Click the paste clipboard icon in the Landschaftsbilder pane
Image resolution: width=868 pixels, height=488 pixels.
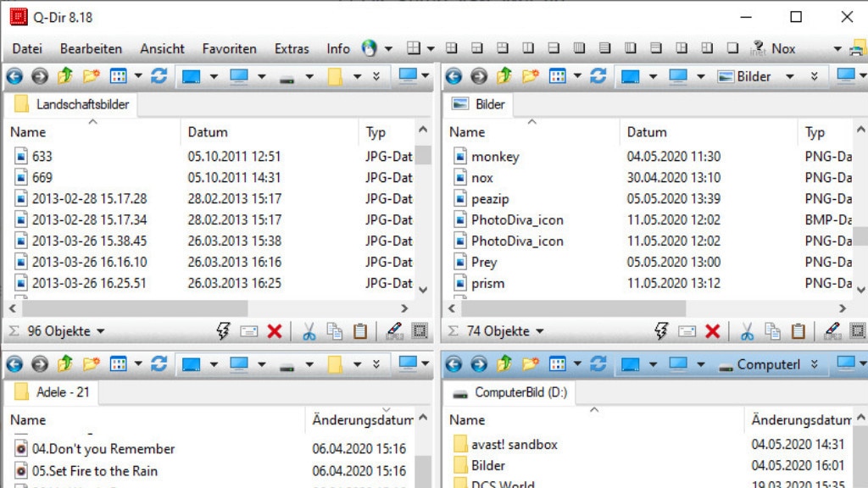(360, 331)
